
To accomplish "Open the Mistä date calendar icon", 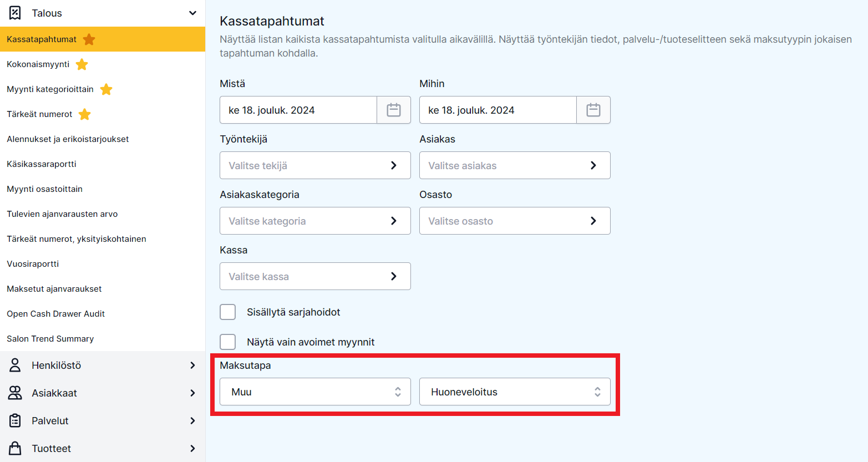I will [x=394, y=110].
